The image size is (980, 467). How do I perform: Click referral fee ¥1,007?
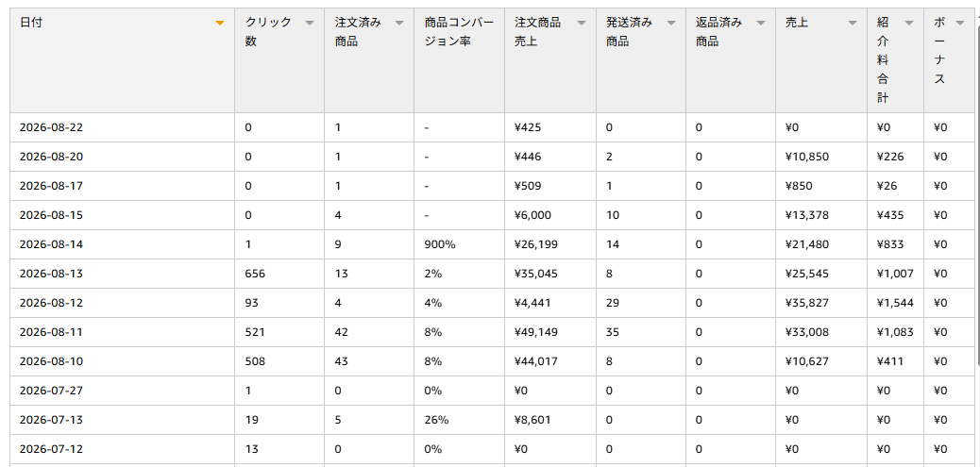(x=895, y=274)
